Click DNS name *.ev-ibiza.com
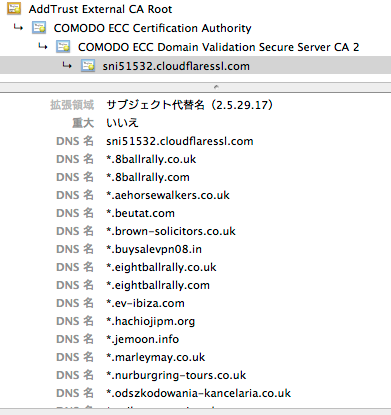The height and width of the screenshot is (415, 391). 145,303
